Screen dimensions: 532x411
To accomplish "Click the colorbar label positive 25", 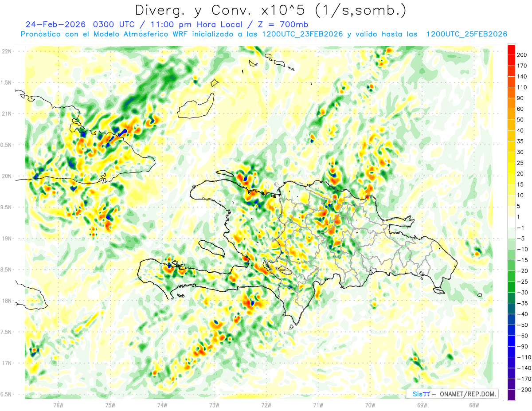I will click(521, 163).
